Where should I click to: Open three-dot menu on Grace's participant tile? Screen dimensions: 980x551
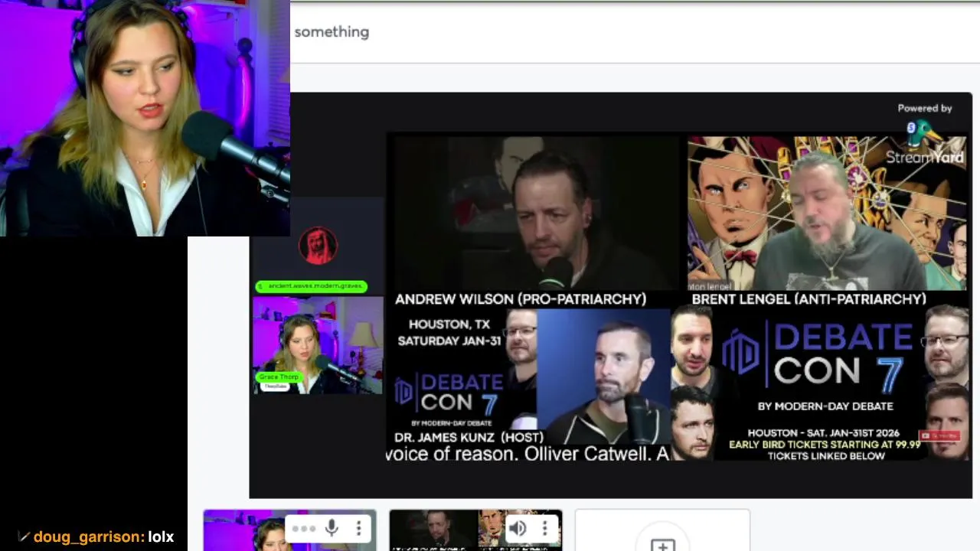click(358, 528)
